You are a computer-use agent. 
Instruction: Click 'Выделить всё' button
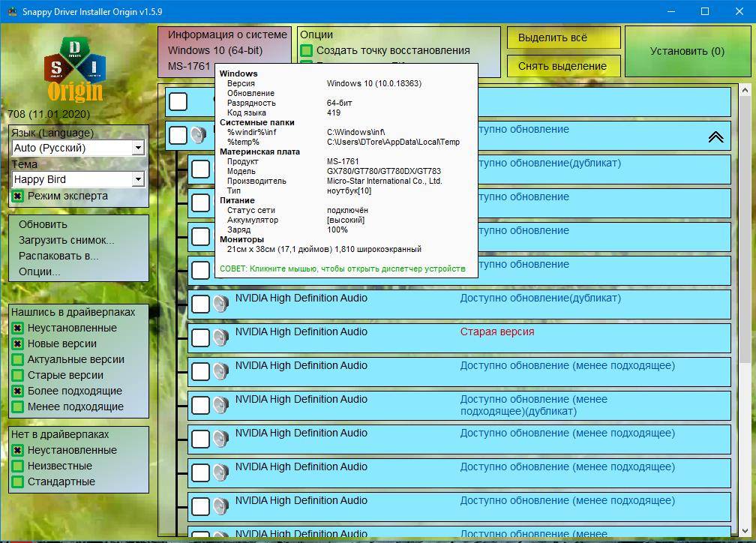click(564, 37)
